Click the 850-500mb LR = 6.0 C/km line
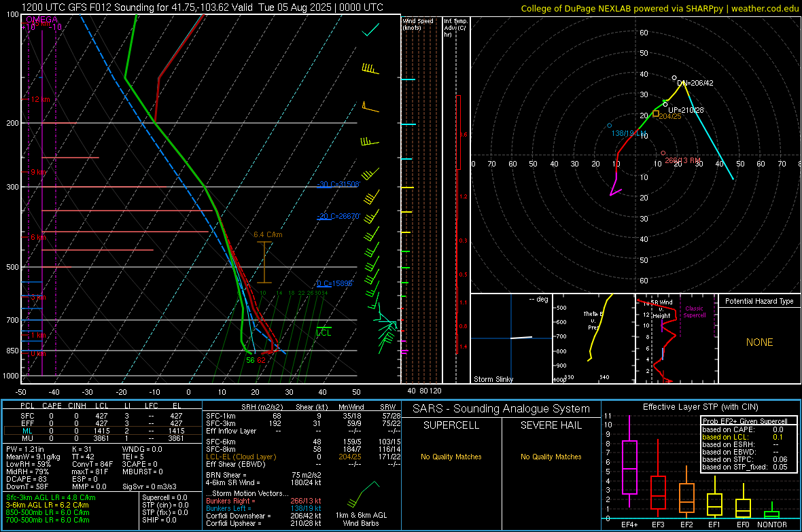802x532 pixels. pos(48,512)
